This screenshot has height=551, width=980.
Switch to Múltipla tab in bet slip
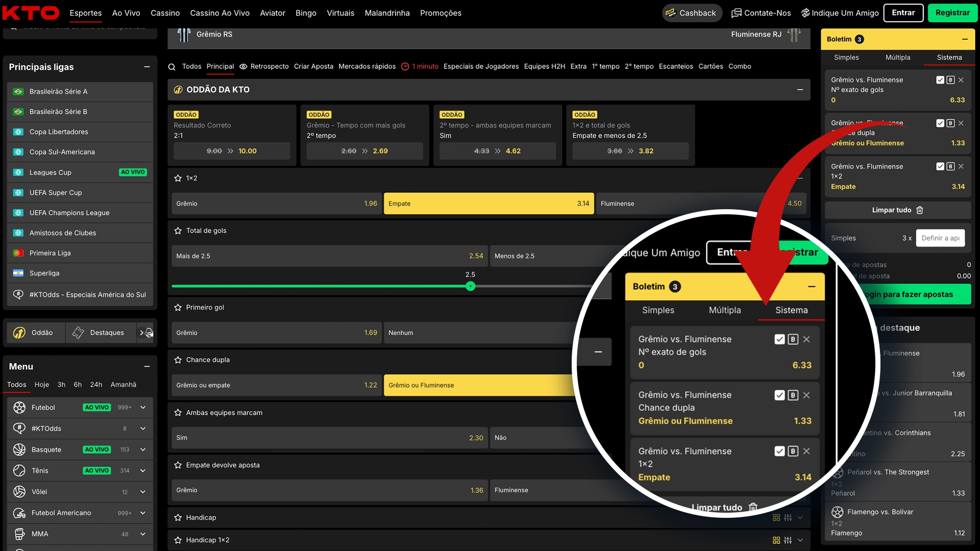898,58
